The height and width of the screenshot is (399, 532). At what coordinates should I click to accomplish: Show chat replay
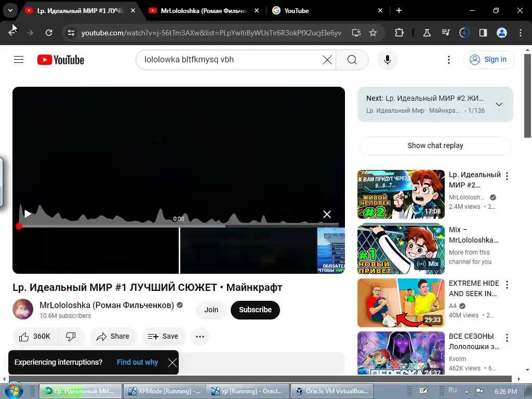[435, 145]
